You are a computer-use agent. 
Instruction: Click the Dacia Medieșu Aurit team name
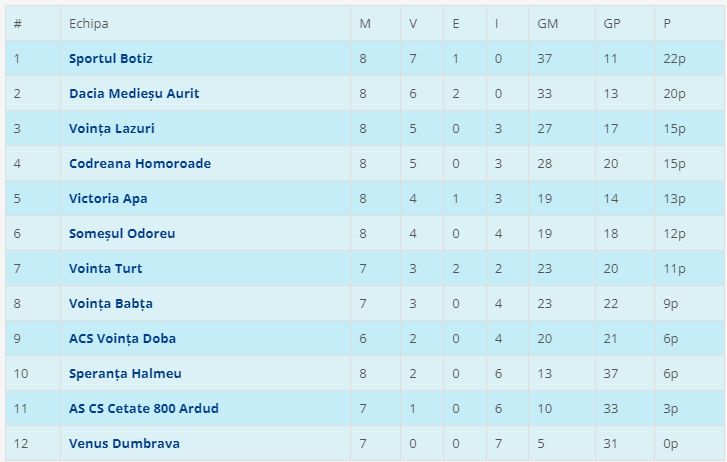[x=134, y=94]
